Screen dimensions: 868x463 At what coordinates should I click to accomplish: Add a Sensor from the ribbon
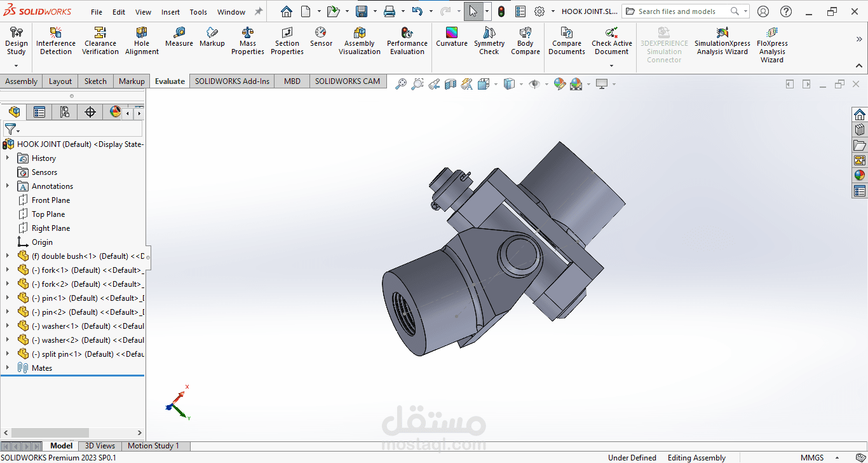pyautogui.click(x=321, y=37)
